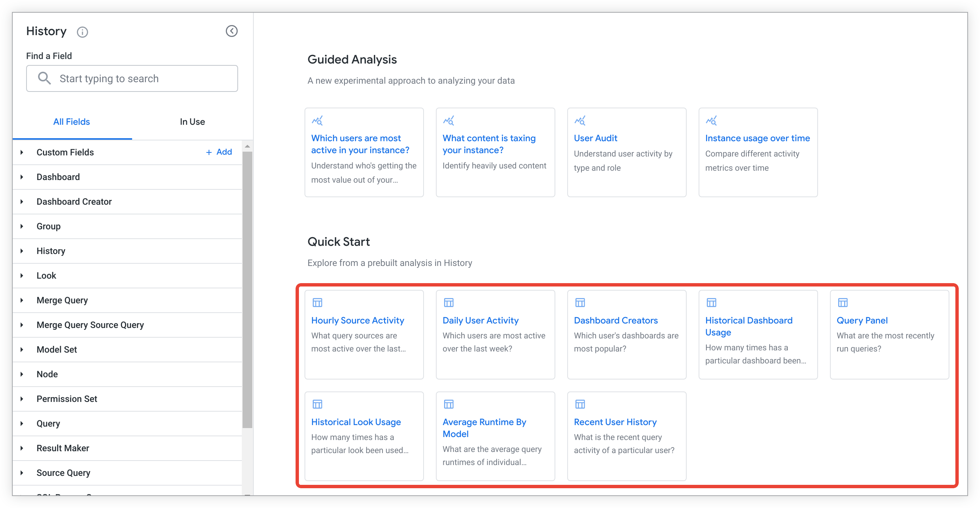The image size is (980, 508).
Task: Switch to the In Use tab
Action: (x=192, y=122)
